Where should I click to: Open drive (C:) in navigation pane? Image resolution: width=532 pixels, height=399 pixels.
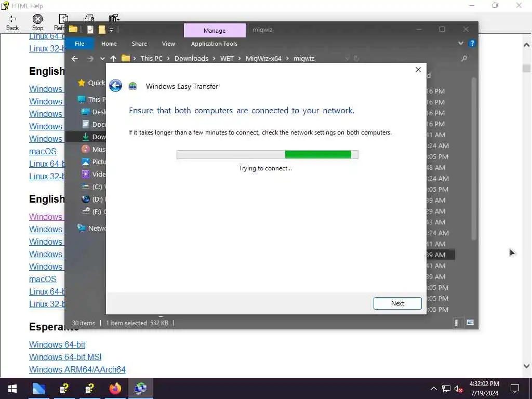tap(94, 187)
